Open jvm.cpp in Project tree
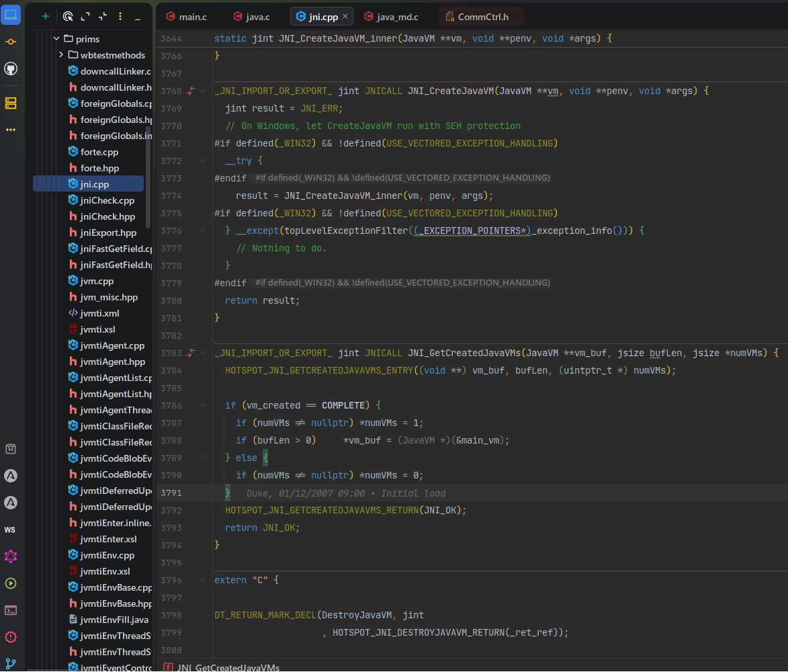788x672 pixels. 91,281
